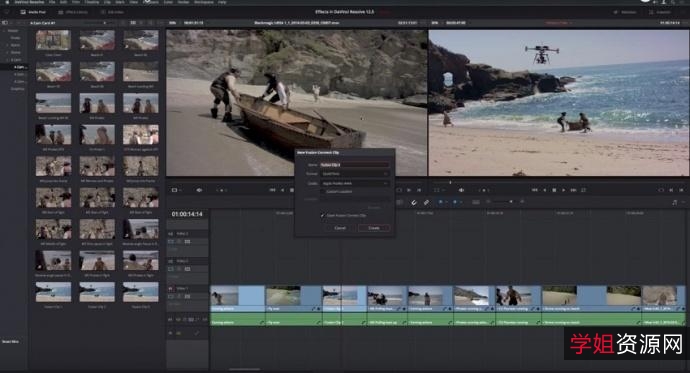Open the timeline viewer zoom percentage dropdown
690x373 pixels.
(x=434, y=22)
